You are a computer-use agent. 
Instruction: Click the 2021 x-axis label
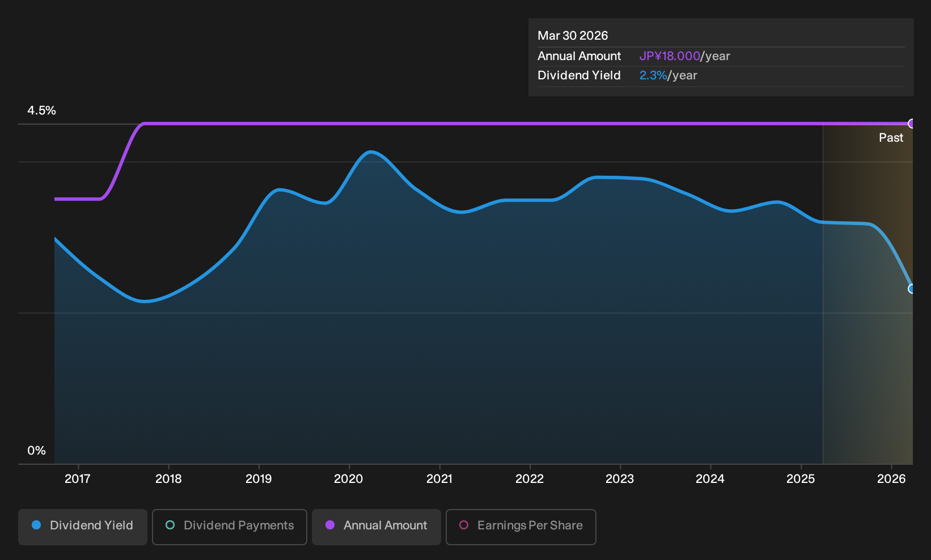[439, 479]
